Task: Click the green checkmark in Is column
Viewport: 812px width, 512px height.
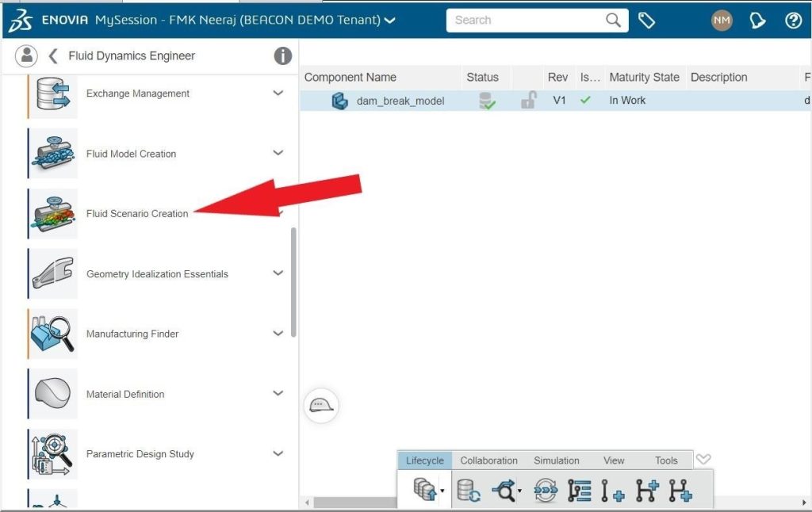Action: point(585,100)
